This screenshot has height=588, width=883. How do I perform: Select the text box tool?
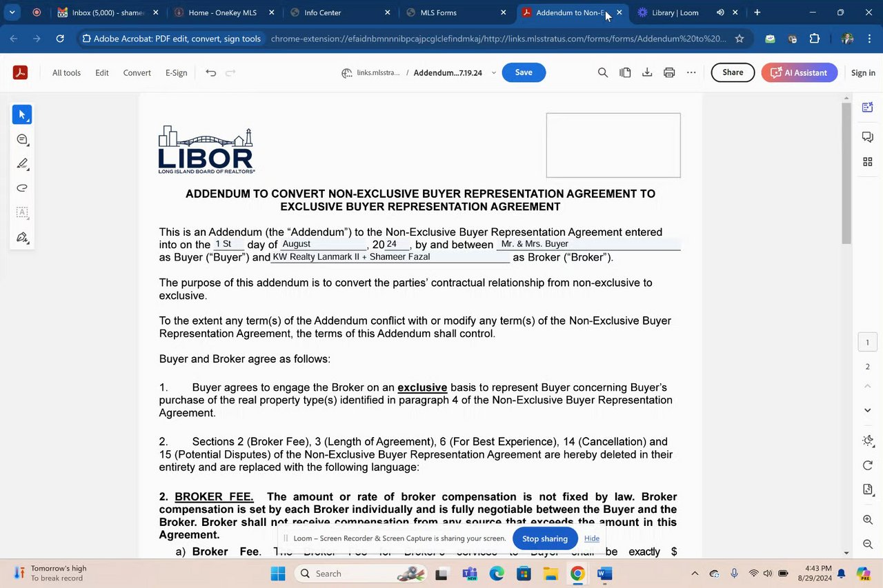22,212
